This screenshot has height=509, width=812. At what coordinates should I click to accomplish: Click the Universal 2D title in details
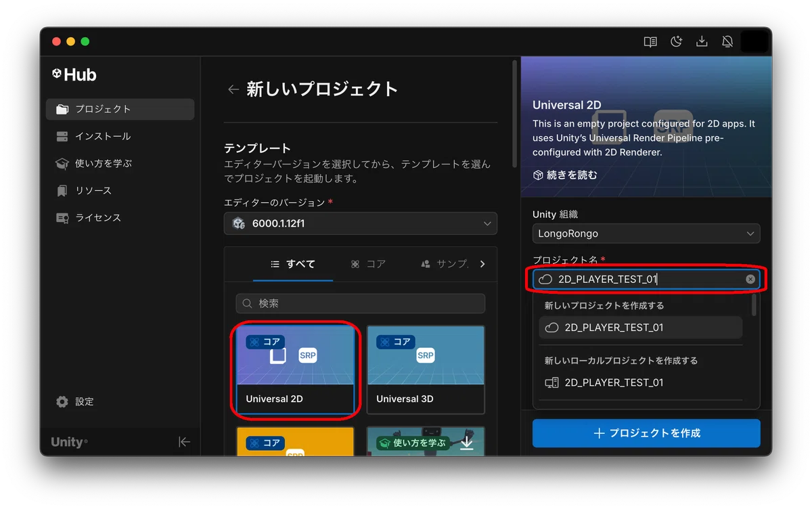567,105
